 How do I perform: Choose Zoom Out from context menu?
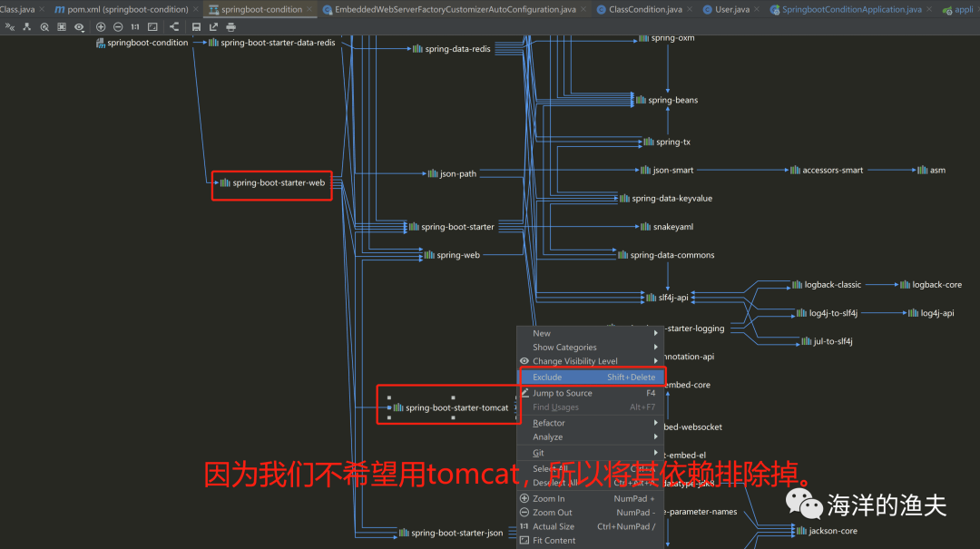point(590,512)
